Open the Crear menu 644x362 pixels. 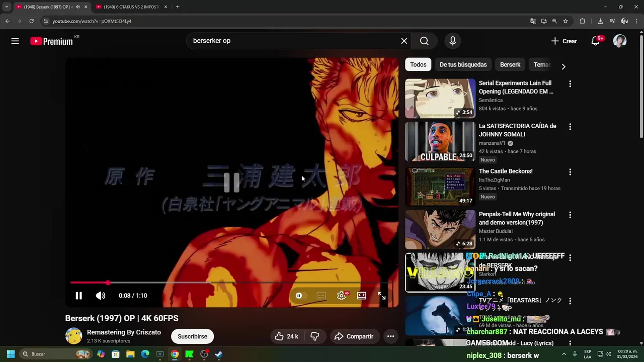pos(564,41)
